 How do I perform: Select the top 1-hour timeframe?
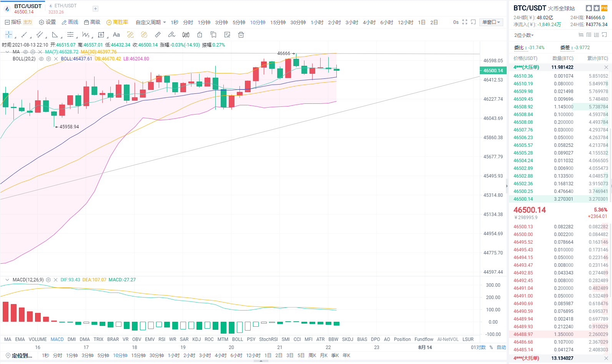tap(317, 22)
